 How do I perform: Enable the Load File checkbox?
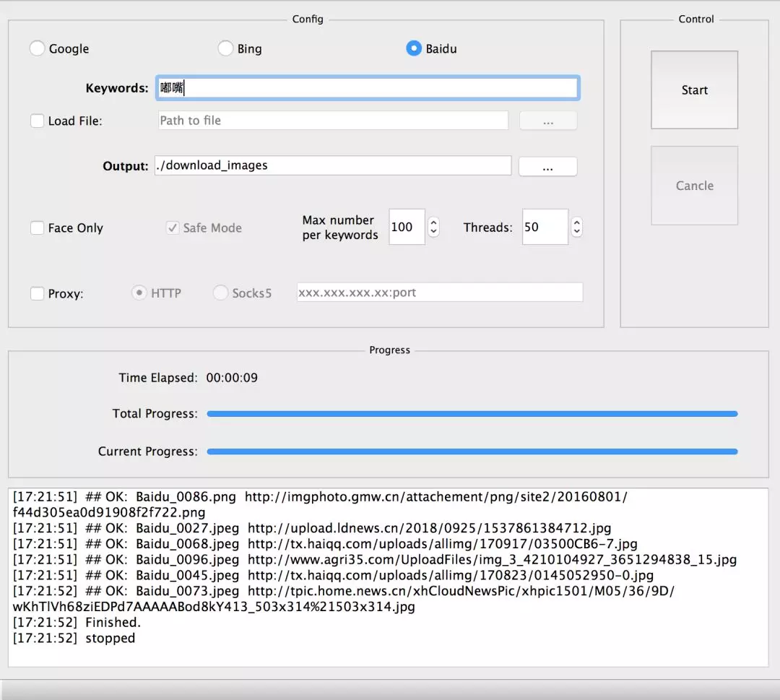point(38,121)
